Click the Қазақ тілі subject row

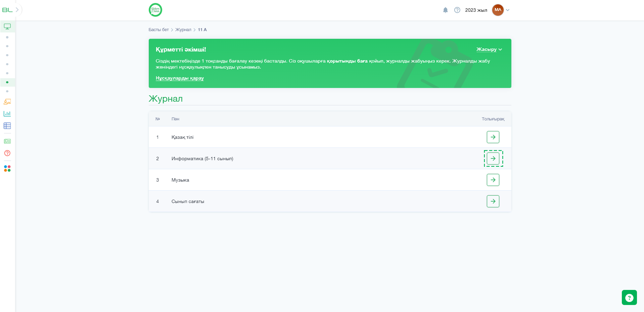[x=330, y=137]
